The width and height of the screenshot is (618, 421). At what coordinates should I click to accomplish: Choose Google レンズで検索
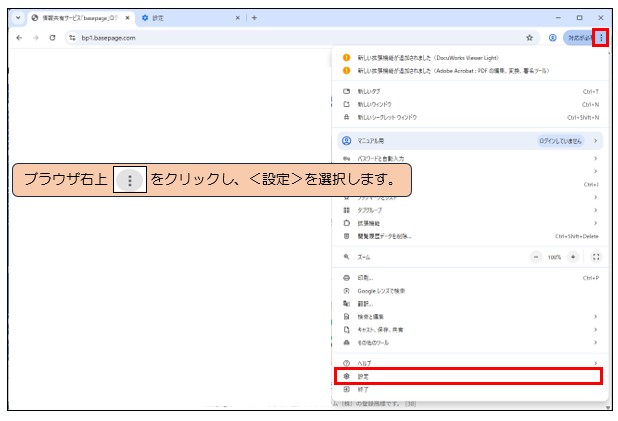click(470, 291)
